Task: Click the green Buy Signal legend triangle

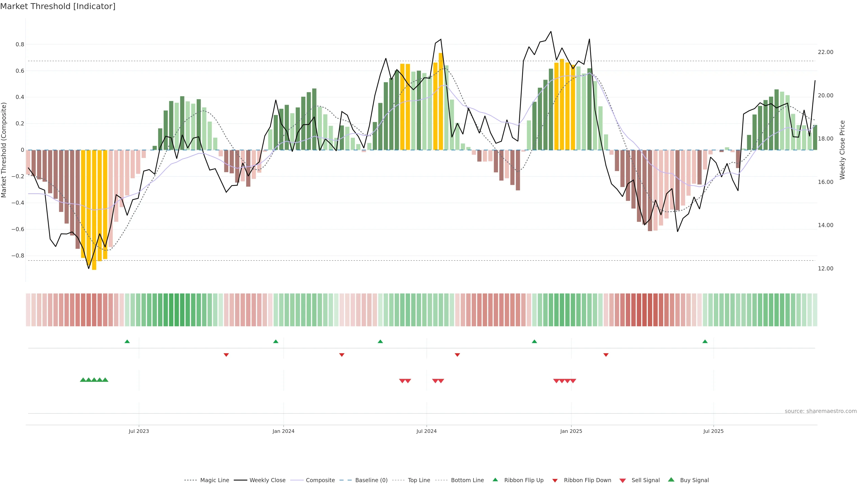Action: [x=671, y=480]
